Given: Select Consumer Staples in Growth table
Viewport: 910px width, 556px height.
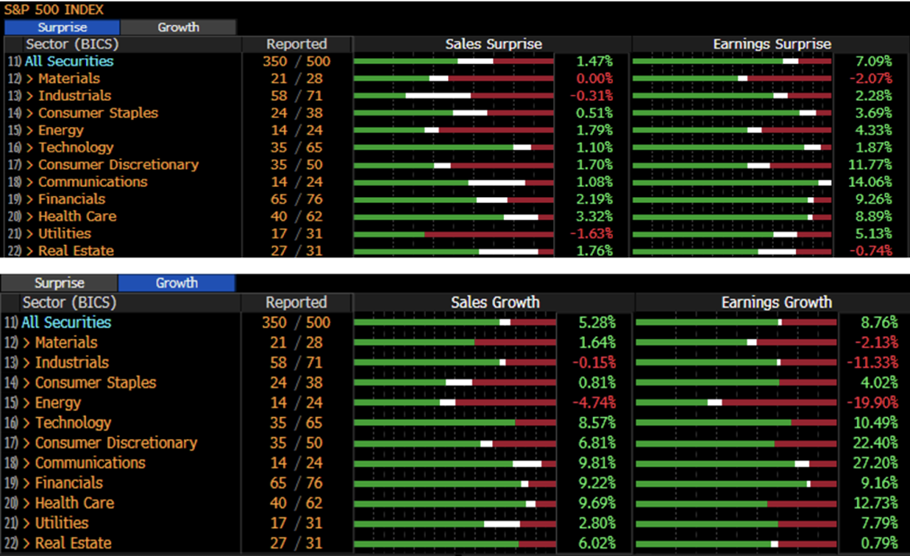Looking at the screenshot, I should coord(96,382).
